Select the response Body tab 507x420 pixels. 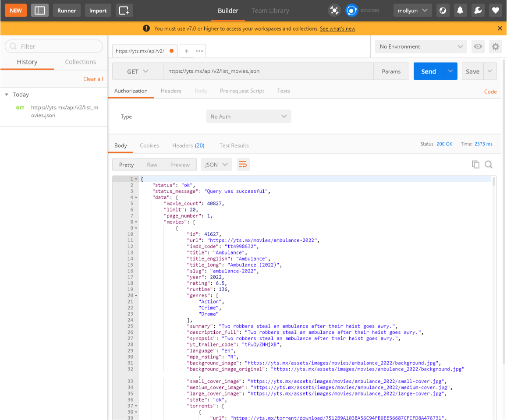121,146
